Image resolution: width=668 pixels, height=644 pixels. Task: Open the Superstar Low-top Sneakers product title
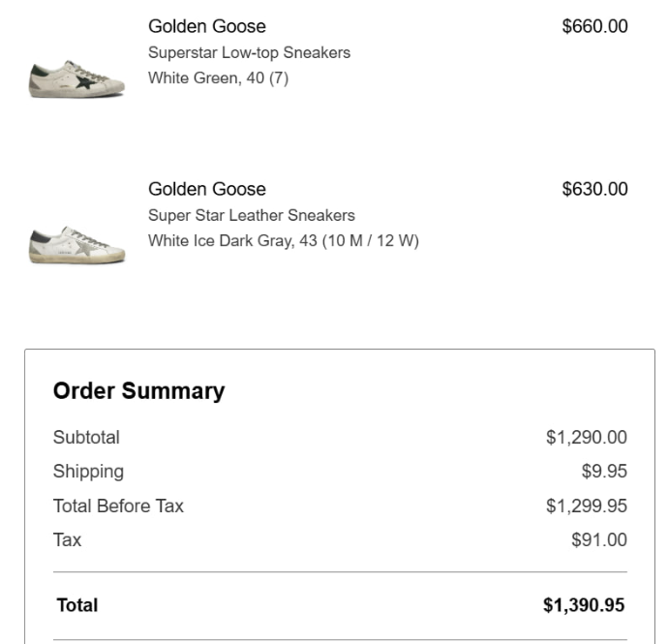point(249,52)
